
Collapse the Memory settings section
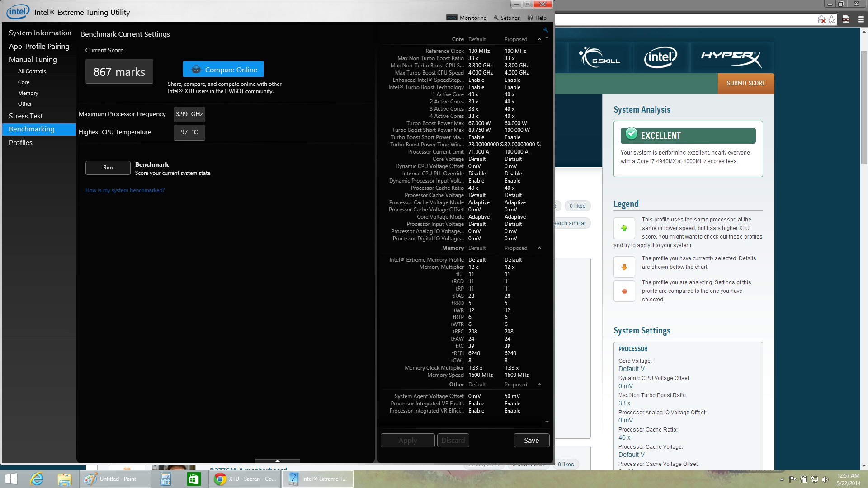(539, 248)
